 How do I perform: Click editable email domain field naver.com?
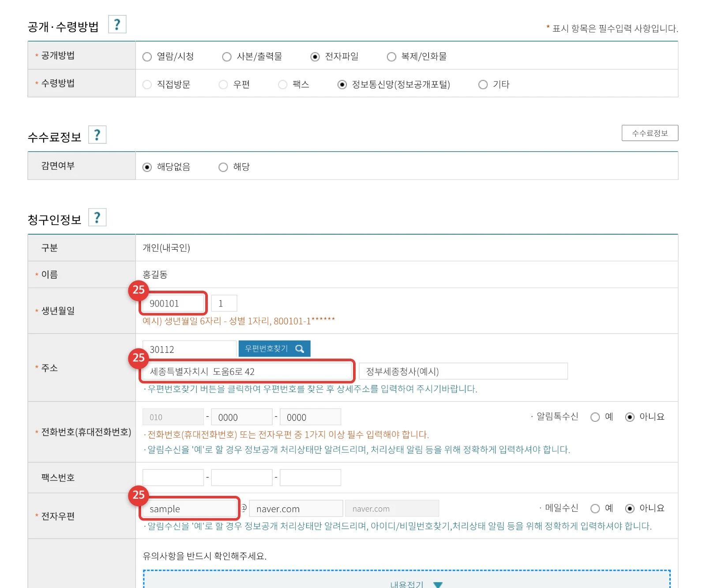tap(296, 509)
